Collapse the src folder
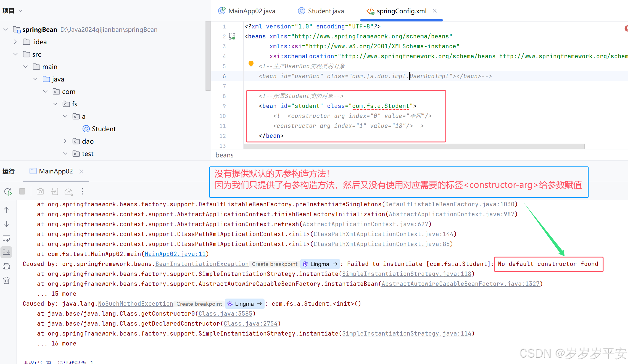 click(x=15, y=54)
